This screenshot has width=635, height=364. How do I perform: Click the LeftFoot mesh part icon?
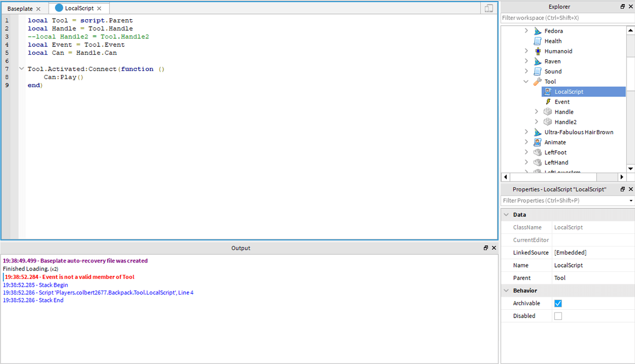click(x=537, y=152)
